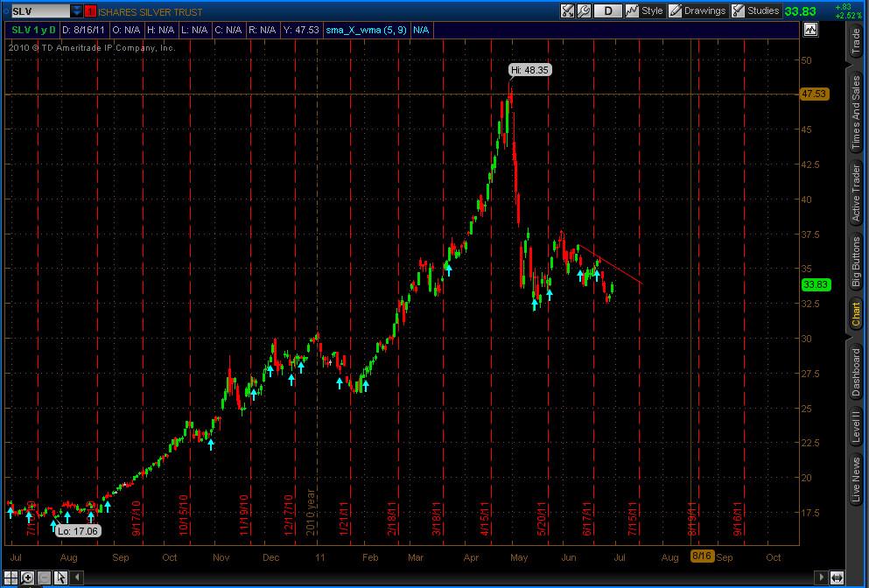The width and height of the screenshot is (869, 588).
Task: Click the scroll left arrow
Action: click(x=78, y=577)
